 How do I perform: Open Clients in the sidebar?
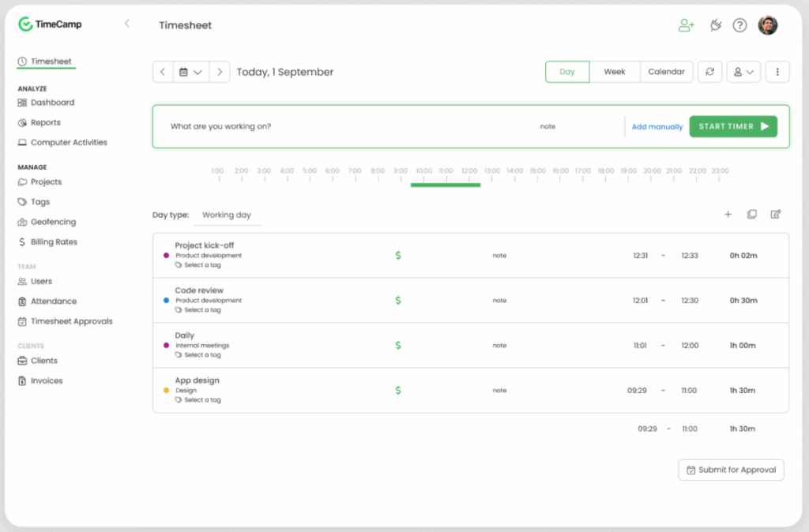click(38, 361)
